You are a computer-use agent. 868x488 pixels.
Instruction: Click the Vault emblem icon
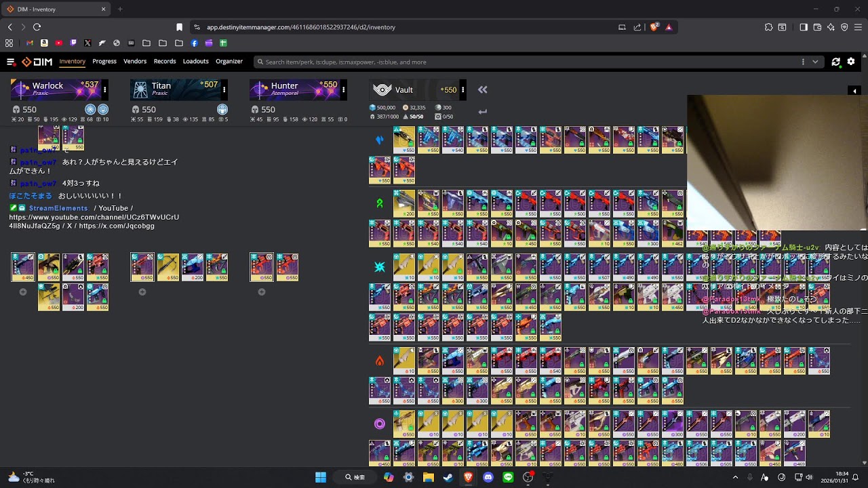click(x=382, y=89)
